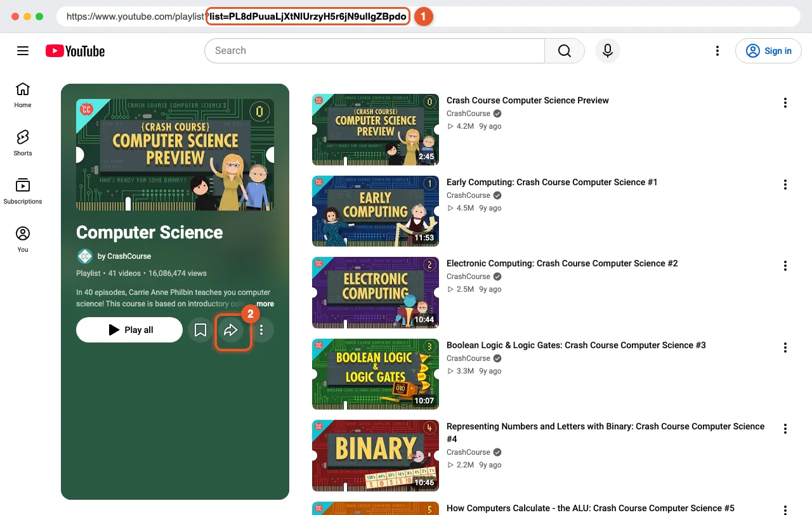Click 'Representing Numbers and Letters with Binary' title
Viewport: 812px width, 515px height.
point(606,433)
